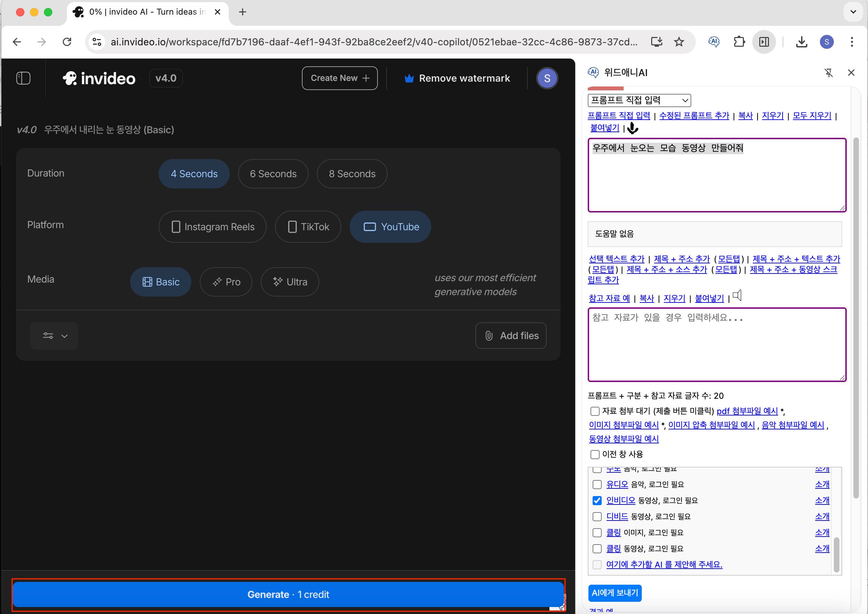Check the 디비드 동영상 checkbox

coord(597,516)
